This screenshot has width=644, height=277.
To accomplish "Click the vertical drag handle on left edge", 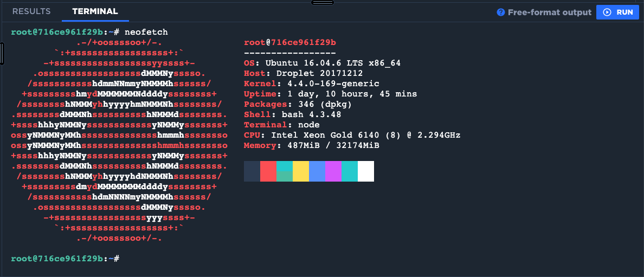I will pyautogui.click(x=2, y=53).
